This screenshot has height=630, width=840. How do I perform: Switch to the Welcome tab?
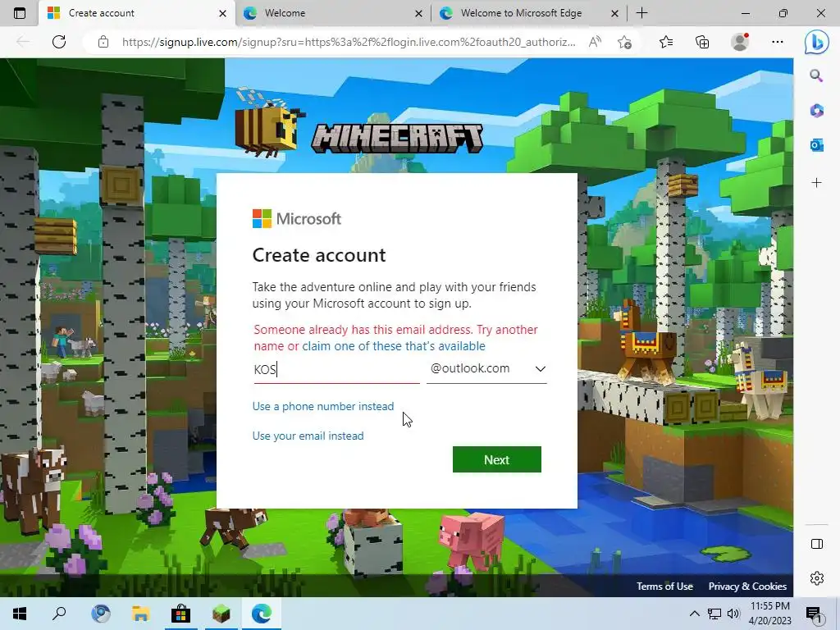coord(333,13)
